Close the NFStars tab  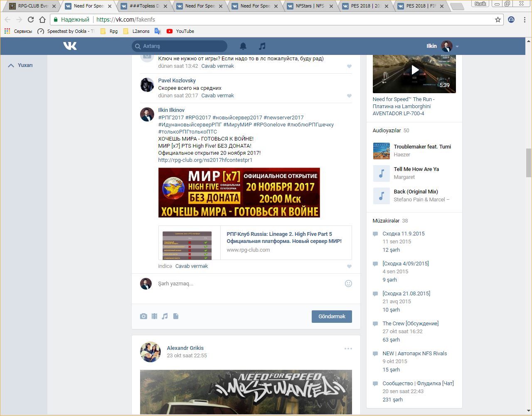click(331, 6)
